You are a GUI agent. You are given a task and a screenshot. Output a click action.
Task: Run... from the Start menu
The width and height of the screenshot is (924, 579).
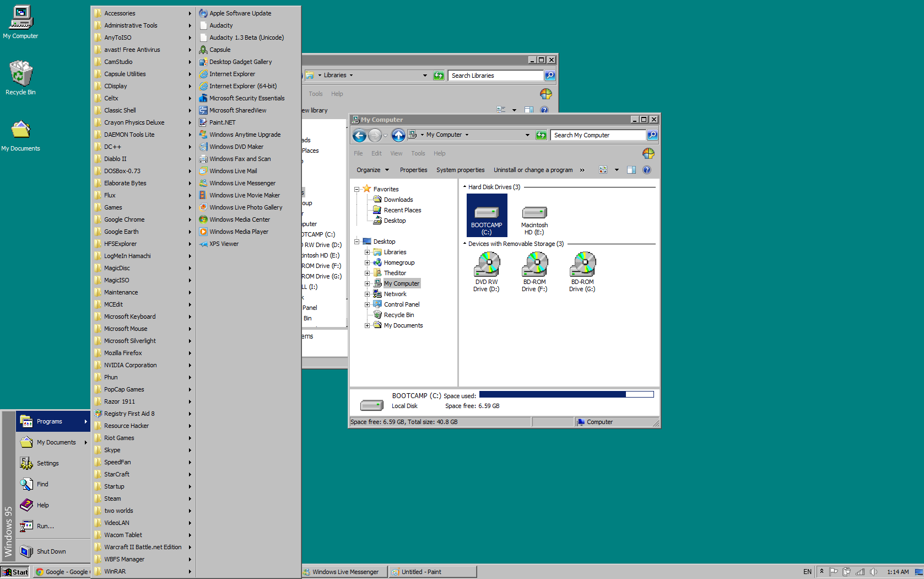pyautogui.click(x=53, y=526)
